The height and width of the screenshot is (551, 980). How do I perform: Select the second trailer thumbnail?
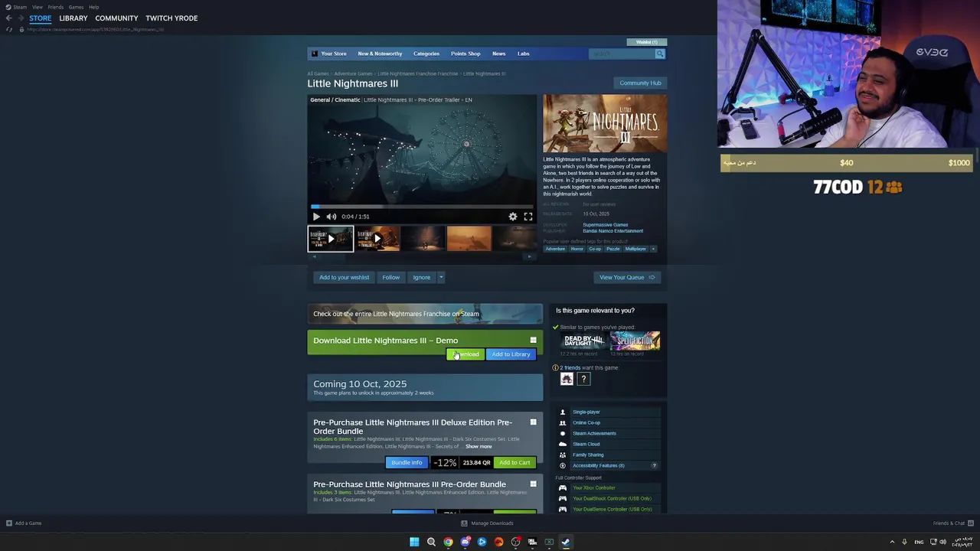[x=377, y=239]
